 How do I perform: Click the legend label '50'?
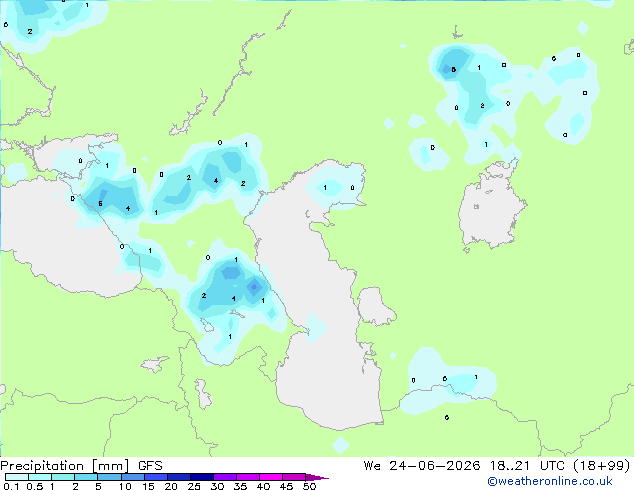[309, 486]
